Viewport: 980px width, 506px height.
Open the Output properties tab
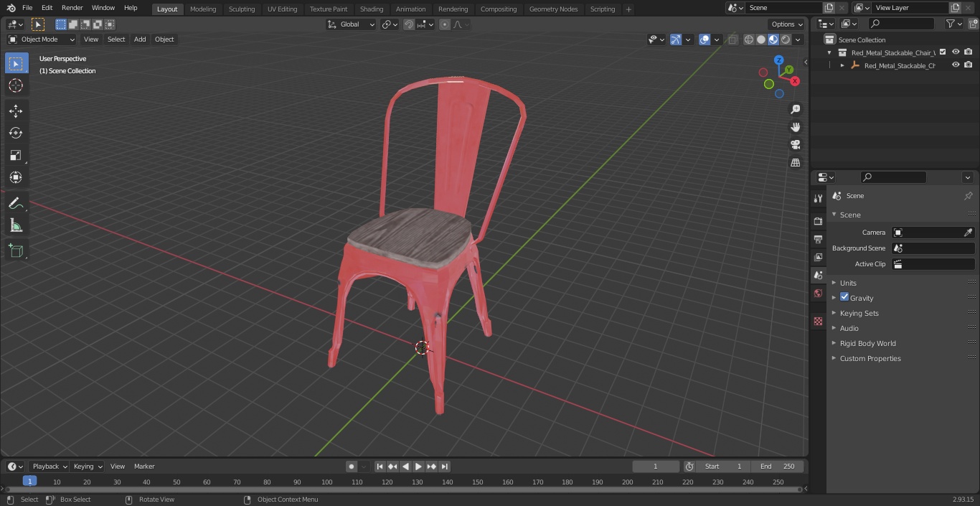pos(818,239)
